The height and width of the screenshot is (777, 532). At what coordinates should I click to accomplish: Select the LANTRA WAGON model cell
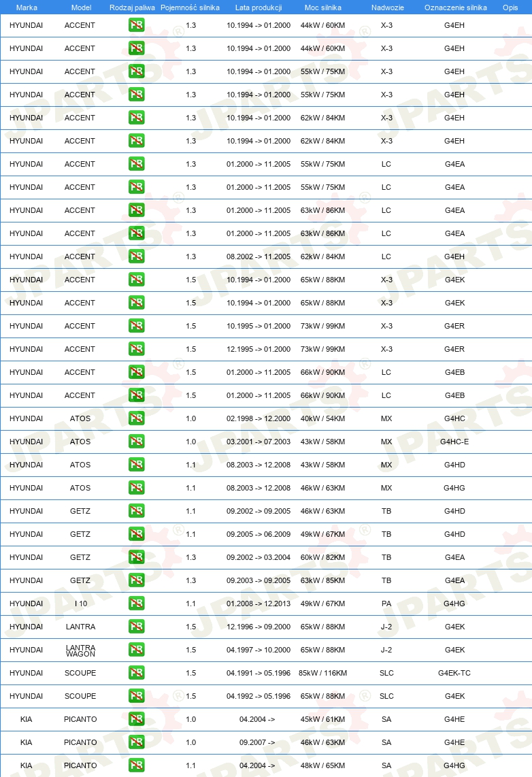(x=80, y=650)
